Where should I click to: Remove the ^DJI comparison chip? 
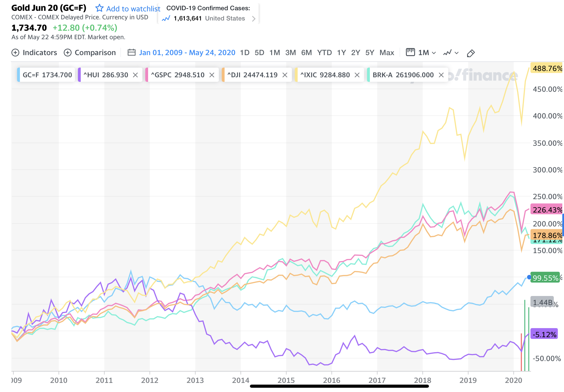click(285, 75)
